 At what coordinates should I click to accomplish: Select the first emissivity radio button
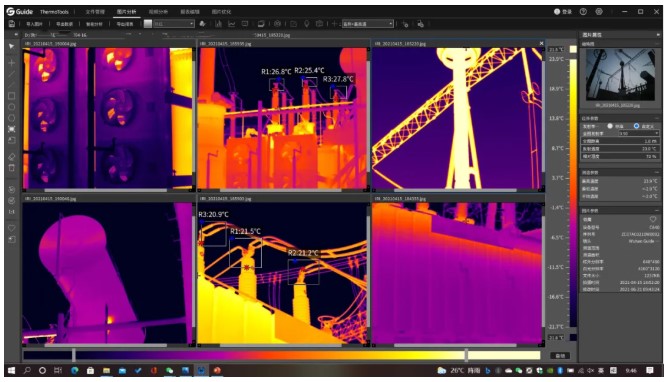click(610, 126)
